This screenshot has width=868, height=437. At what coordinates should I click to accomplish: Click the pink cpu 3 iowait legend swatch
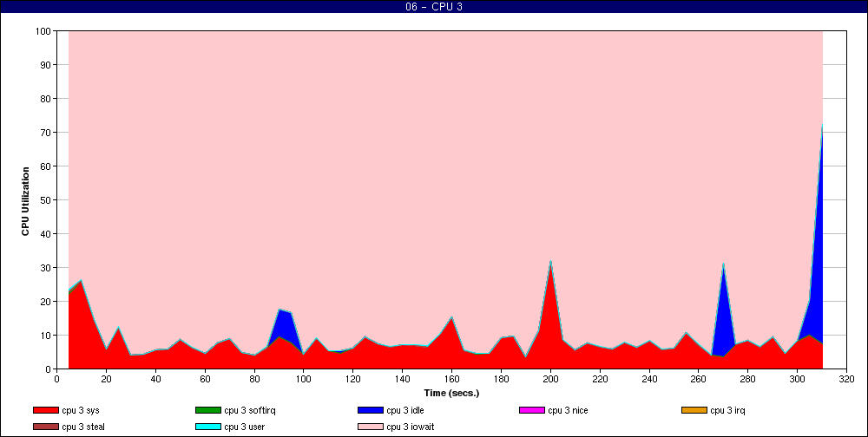(371, 427)
